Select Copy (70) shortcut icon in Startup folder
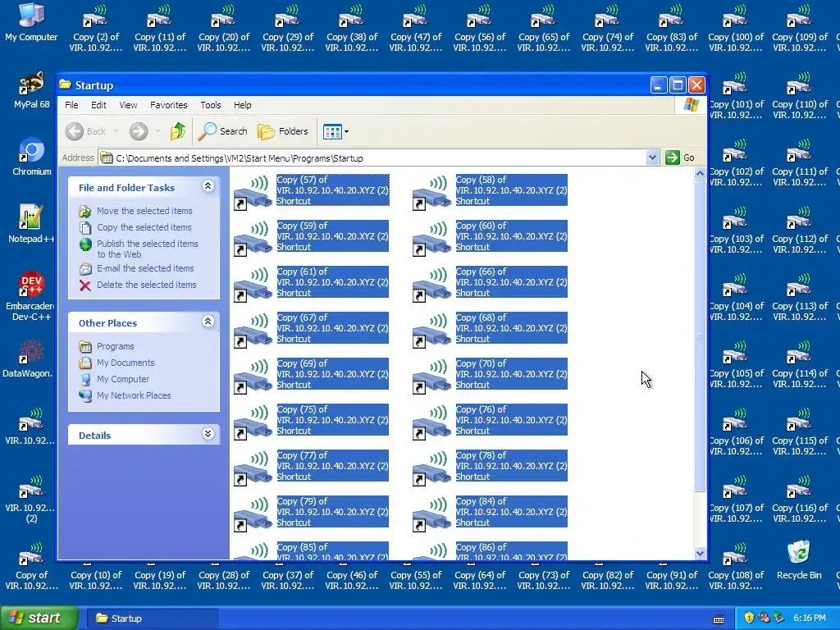 coord(431,376)
